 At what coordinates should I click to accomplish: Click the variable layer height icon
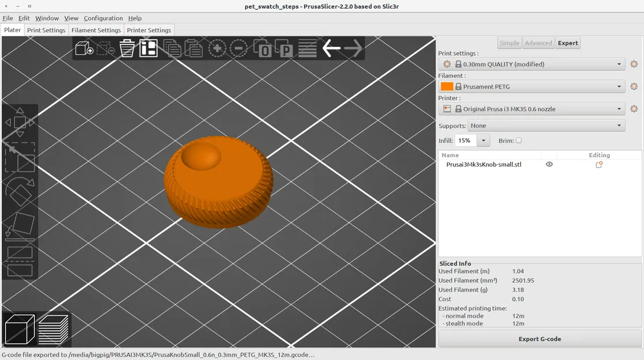click(307, 48)
